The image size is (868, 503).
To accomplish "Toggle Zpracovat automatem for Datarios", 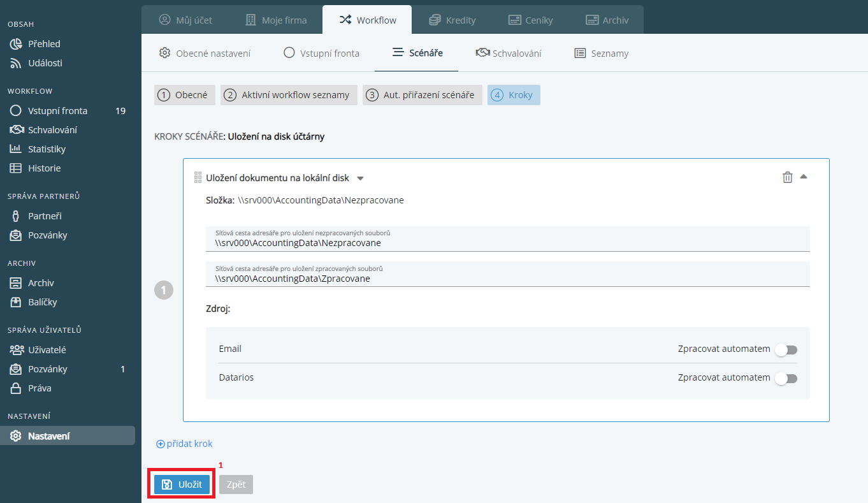I will click(x=786, y=379).
